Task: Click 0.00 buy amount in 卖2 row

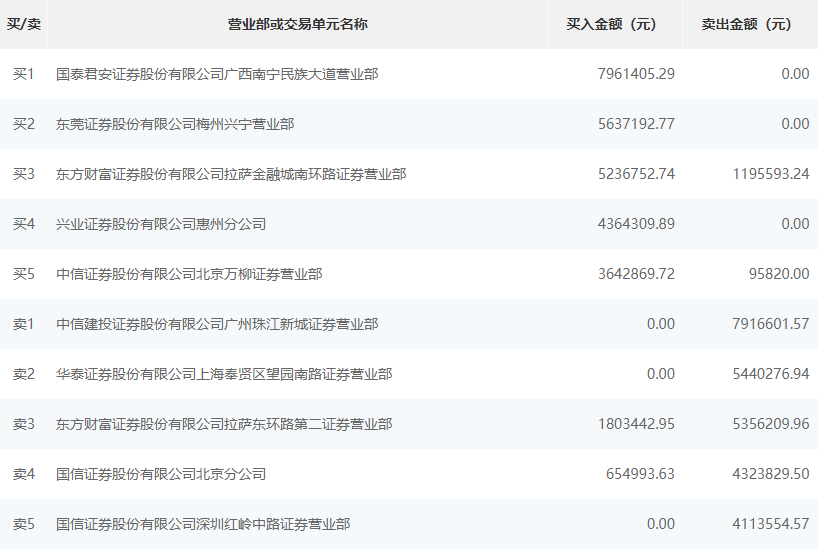Action: point(660,375)
